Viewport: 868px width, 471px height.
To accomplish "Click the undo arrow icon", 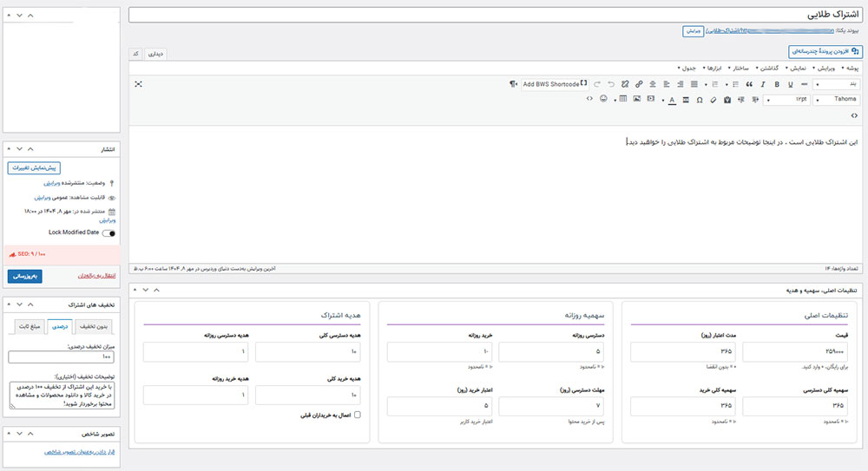I will [x=612, y=84].
